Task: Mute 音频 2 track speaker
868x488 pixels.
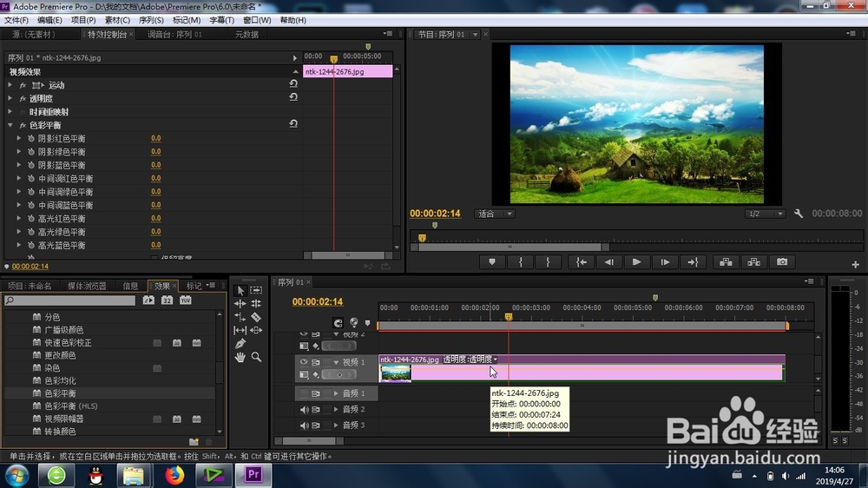Action: click(x=304, y=409)
